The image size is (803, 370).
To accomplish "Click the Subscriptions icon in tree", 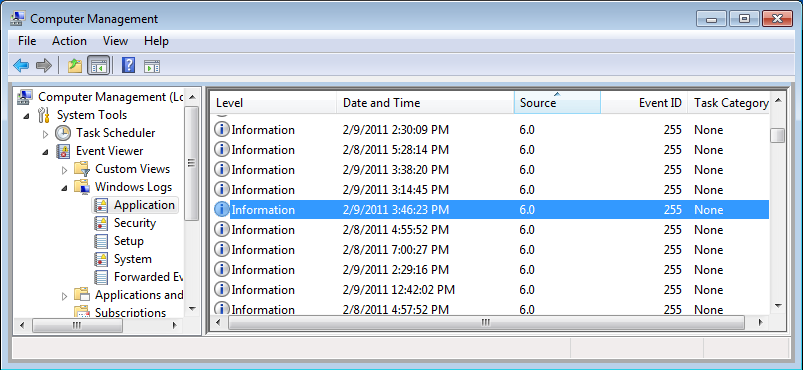I will click(x=82, y=312).
